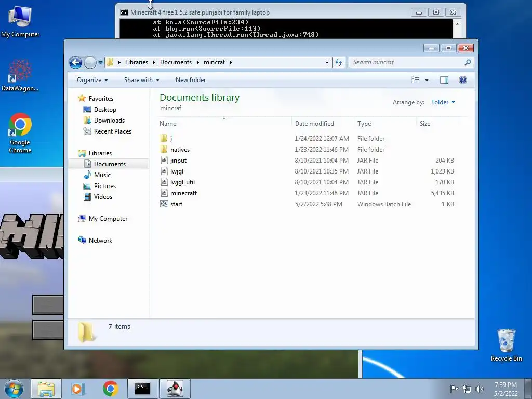Select Documents in the address breadcrumb
Image resolution: width=532 pixels, height=399 pixels.
point(176,62)
